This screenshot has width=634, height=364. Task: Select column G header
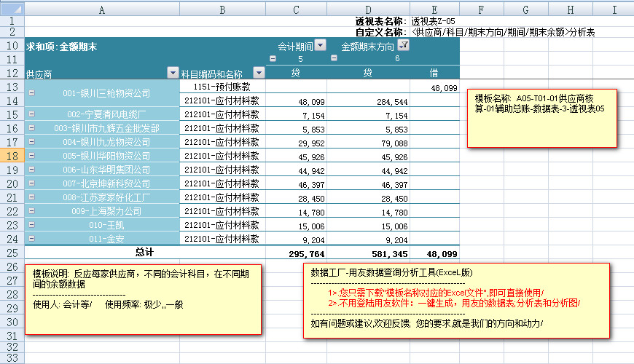point(525,10)
